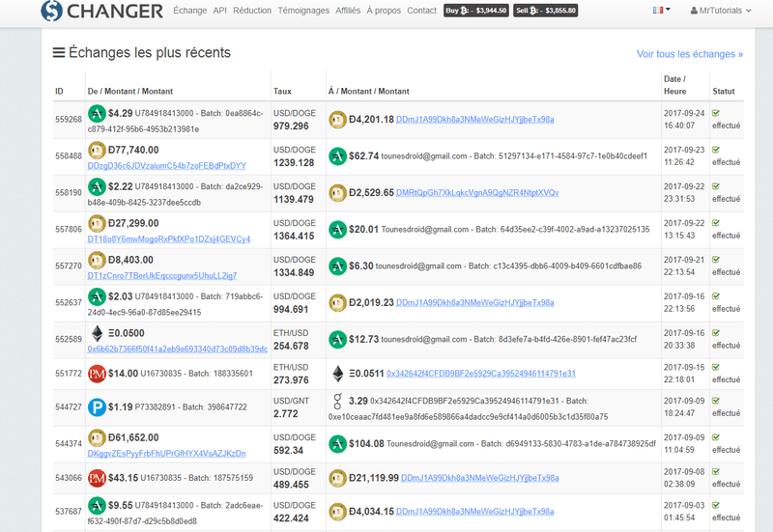Click the status checkmark for exchange 559268
This screenshot has width=773, height=532.
click(716, 113)
